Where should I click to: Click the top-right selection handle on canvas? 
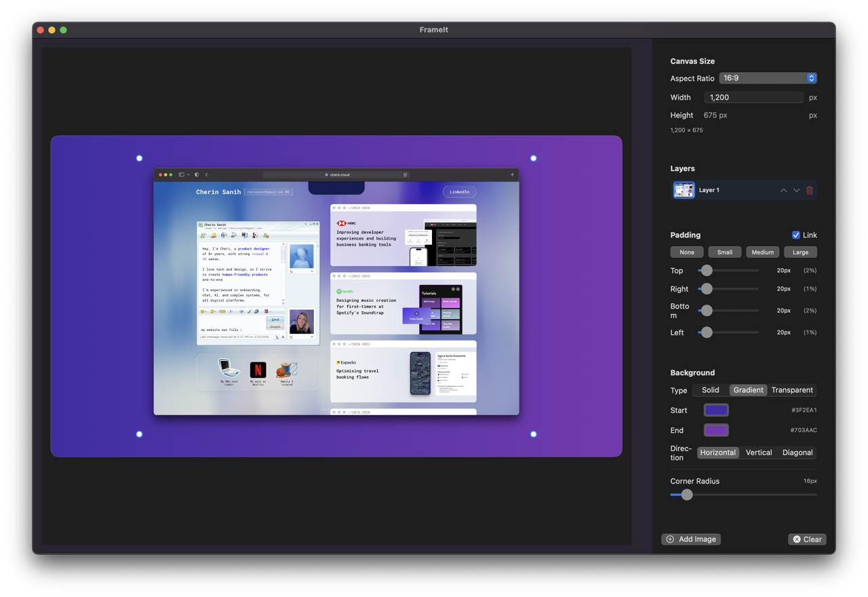point(533,158)
